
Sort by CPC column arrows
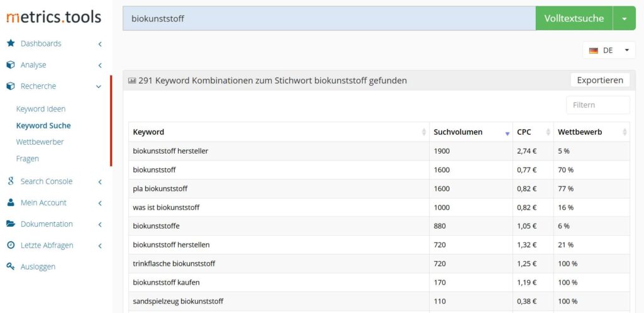[x=548, y=132]
